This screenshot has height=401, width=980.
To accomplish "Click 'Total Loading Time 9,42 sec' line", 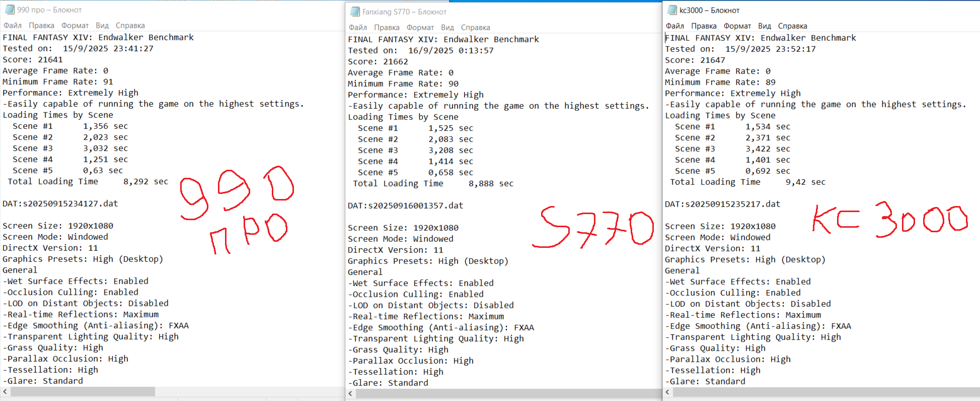I will 748,182.
